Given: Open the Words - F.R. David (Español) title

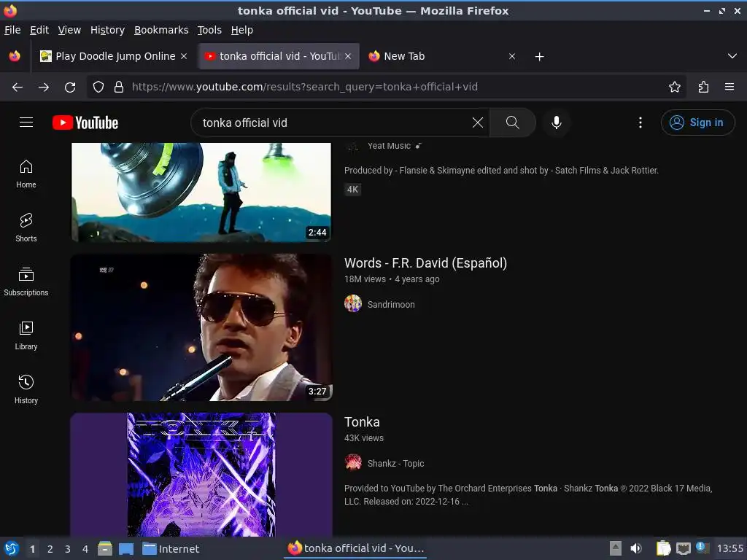Looking at the screenshot, I should [x=425, y=262].
